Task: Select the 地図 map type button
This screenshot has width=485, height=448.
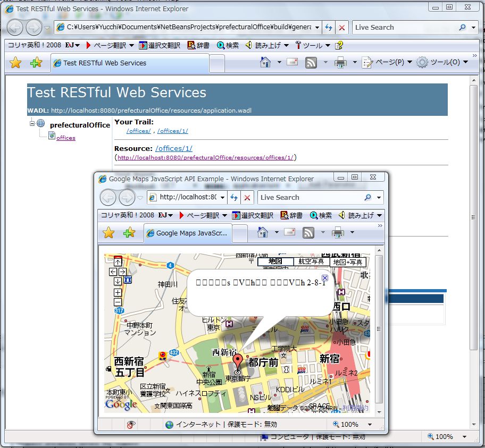Action: (275, 261)
